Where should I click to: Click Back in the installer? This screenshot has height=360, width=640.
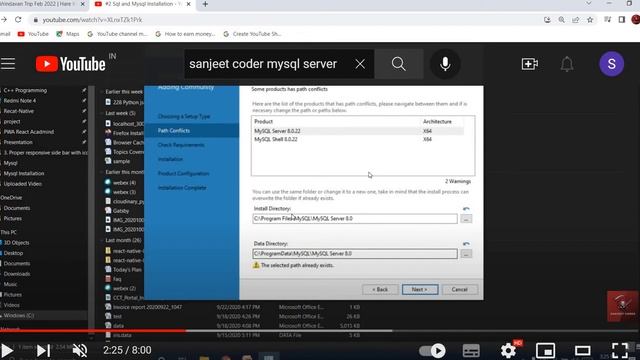click(x=380, y=289)
